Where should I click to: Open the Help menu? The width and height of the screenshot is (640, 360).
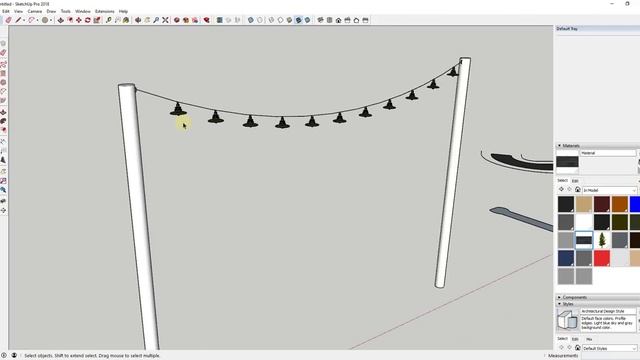point(123,11)
